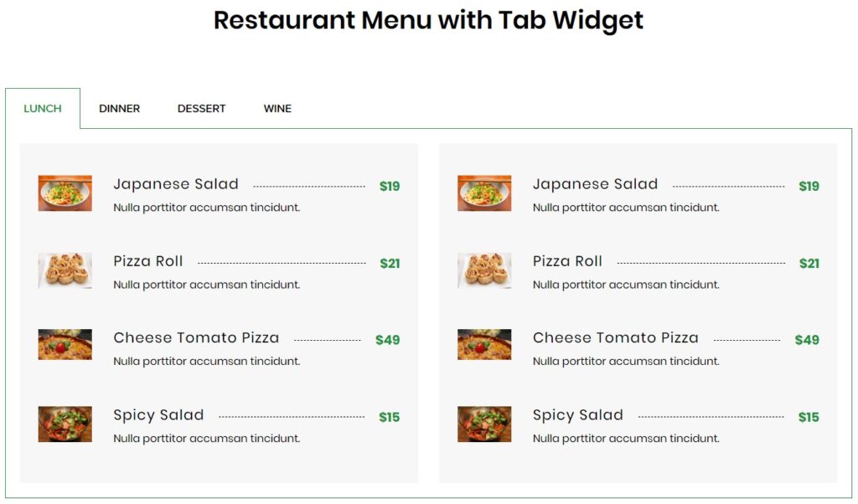Click the Cheese Tomato Pizza title on the right
Screen dimensions: 858x504
click(616, 337)
